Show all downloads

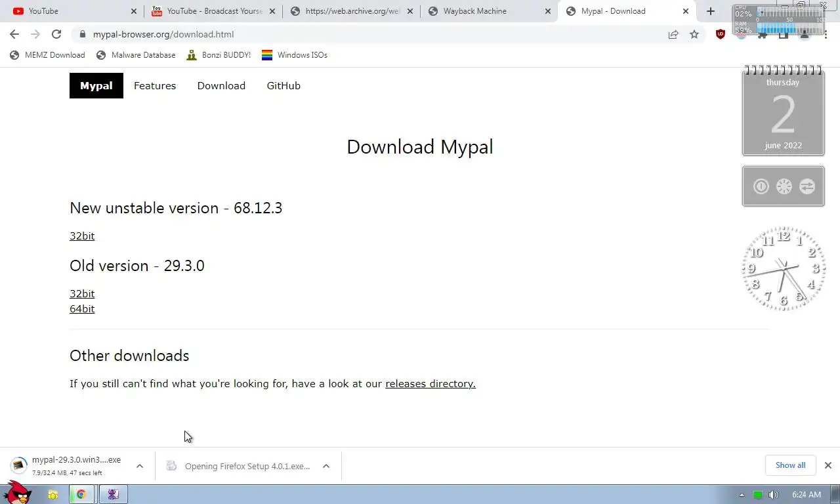790,465
